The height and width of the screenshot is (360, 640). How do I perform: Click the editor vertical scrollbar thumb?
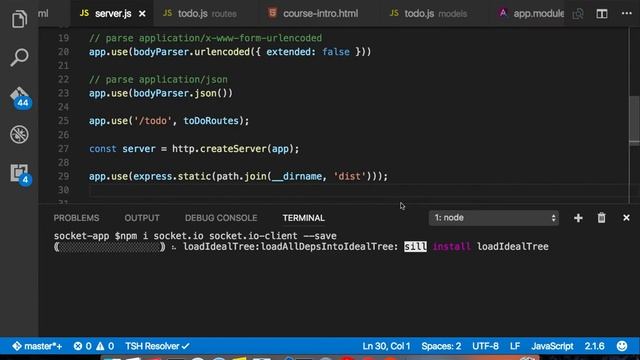click(635, 120)
